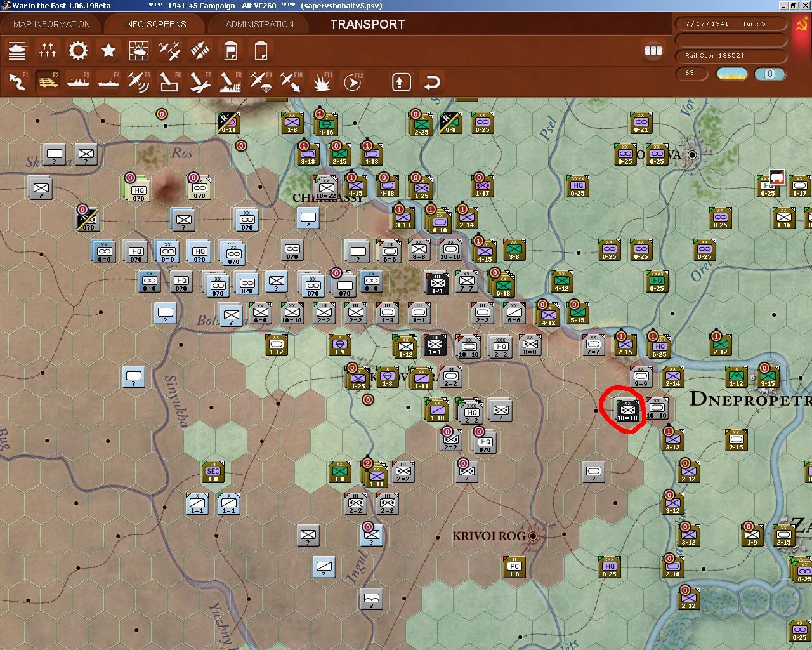812x650 pixels.
Task: Open the MAP INFORMATION tab
Action: click(x=52, y=24)
